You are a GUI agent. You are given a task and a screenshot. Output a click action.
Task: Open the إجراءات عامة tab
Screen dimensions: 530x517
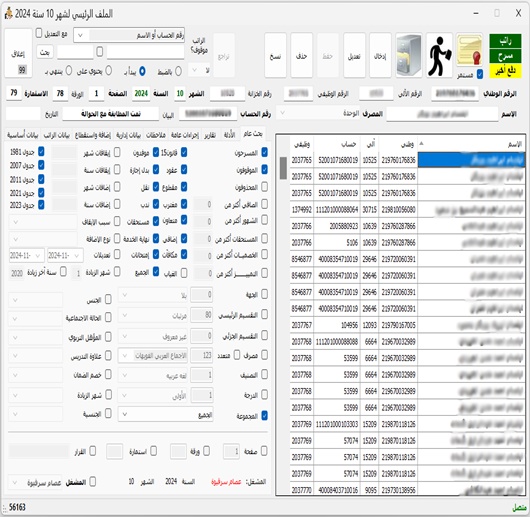[x=185, y=136]
